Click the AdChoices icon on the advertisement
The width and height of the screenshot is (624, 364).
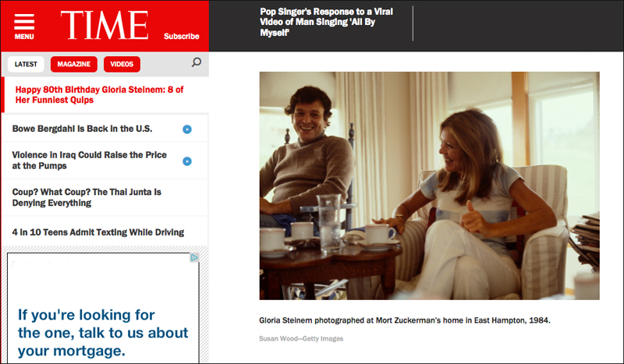(194, 258)
